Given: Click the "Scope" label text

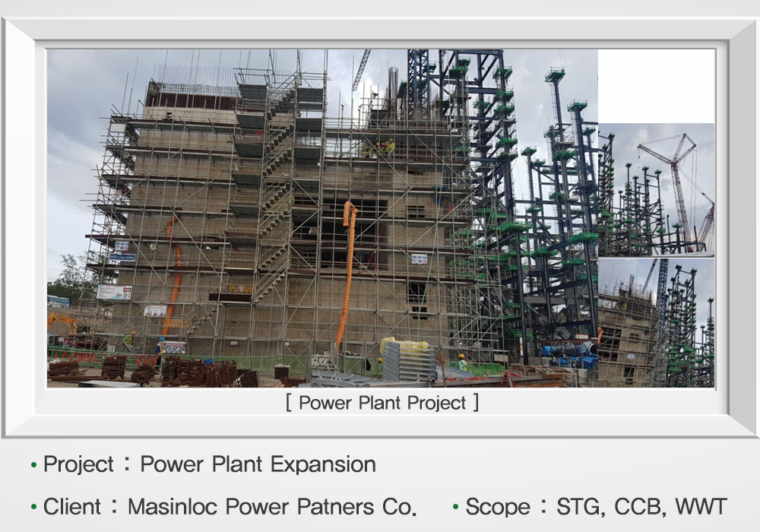Looking at the screenshot, I should (x=498, y=506).
